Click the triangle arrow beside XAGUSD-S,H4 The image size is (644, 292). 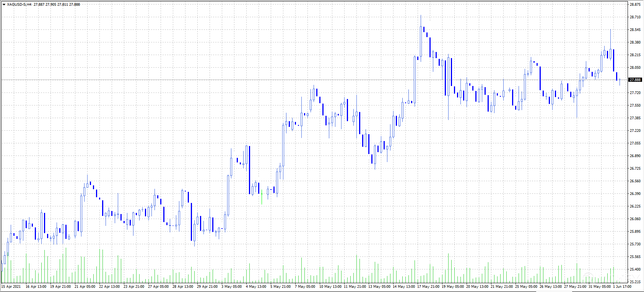(4, 5)
